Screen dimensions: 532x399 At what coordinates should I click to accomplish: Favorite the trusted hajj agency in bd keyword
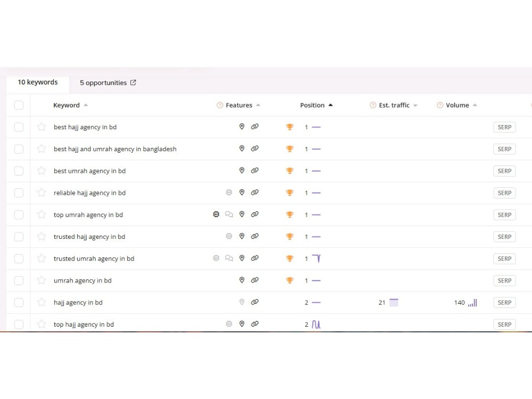(x=41, y=237)
